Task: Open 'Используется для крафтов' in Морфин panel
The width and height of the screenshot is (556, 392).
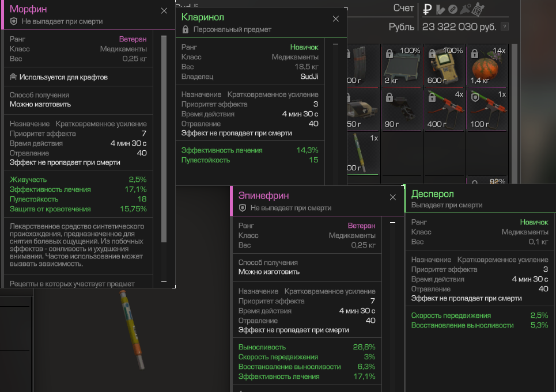Action: [x=63, y=77]
